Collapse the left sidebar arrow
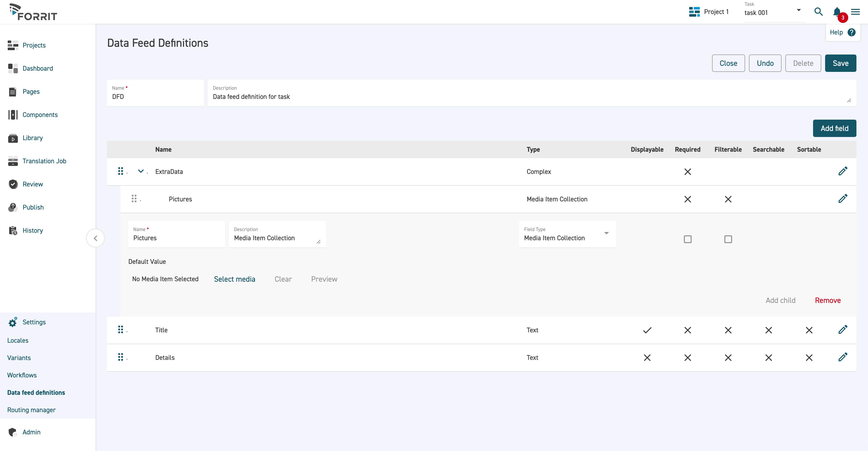This screenshot has width=868, height=451. [x=95, y=238]
